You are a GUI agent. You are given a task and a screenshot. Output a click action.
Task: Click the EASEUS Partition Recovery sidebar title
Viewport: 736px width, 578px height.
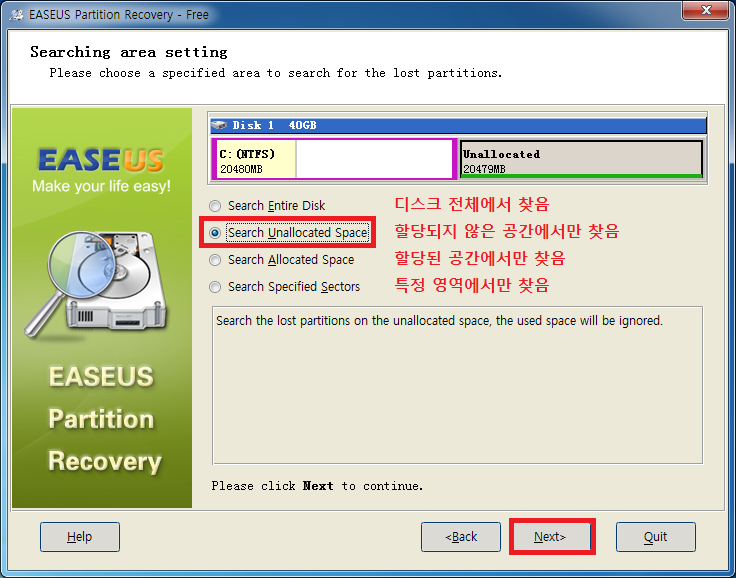103,419
